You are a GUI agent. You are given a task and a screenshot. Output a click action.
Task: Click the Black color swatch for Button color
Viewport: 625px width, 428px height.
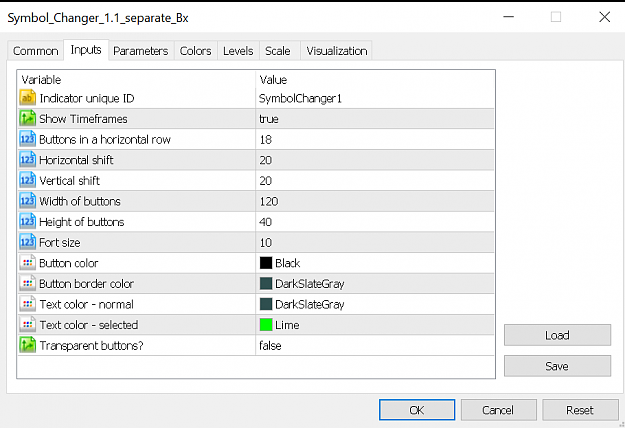(x=266, y=263)
